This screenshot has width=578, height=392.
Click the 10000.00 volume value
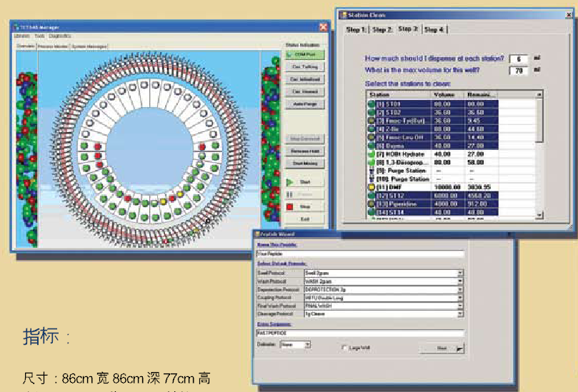447,188
